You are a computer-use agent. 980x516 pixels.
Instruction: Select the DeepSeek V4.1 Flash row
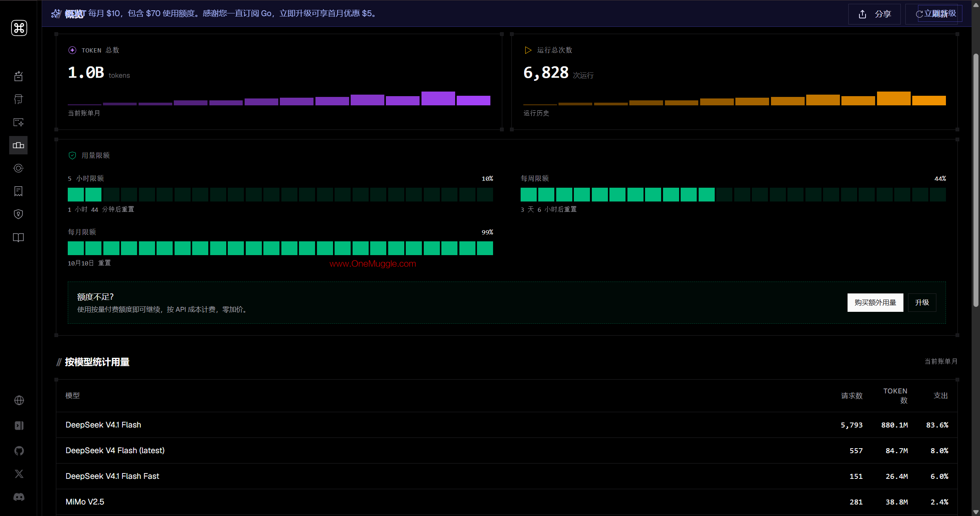pos(507,425)
